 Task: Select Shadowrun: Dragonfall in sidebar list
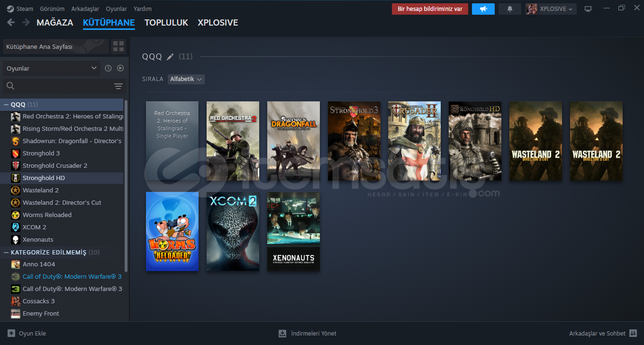(x=66, y=141)
